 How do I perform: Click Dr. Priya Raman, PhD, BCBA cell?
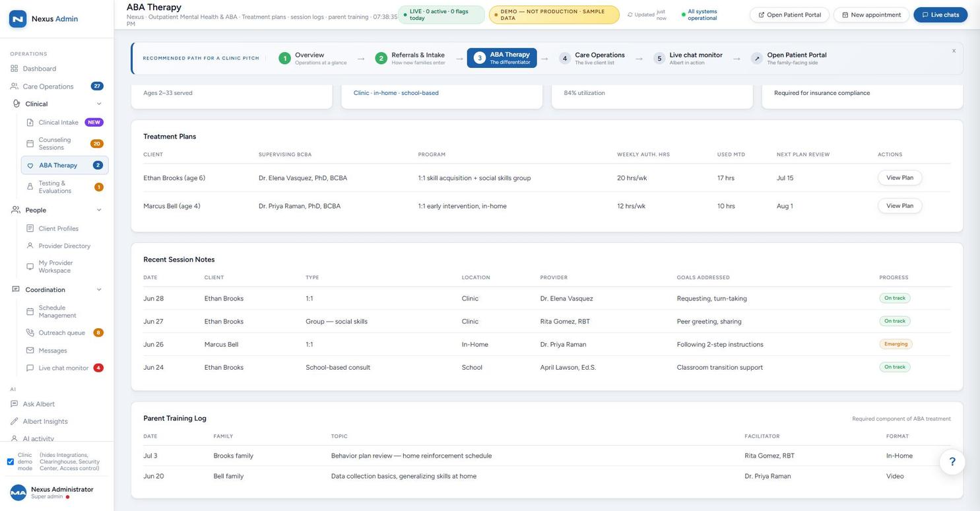[300, 206]
